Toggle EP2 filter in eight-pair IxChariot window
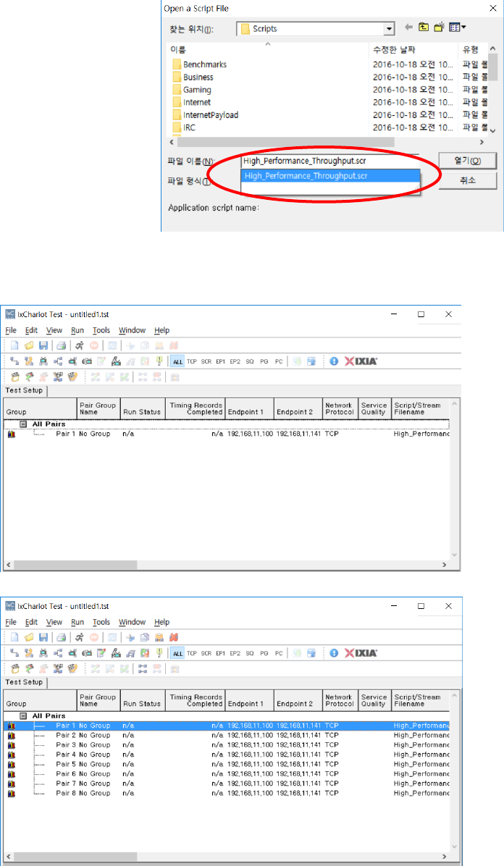 tap(235, 653)
